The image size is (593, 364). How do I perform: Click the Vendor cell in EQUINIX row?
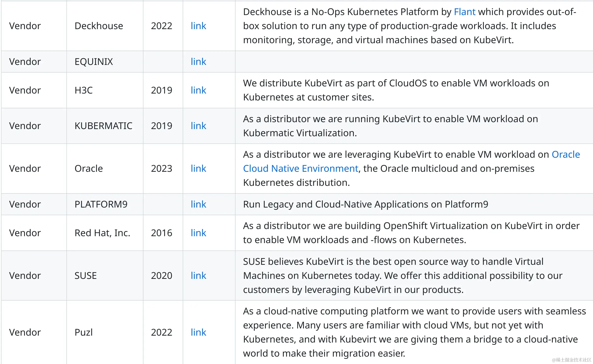tap(25, 62)
